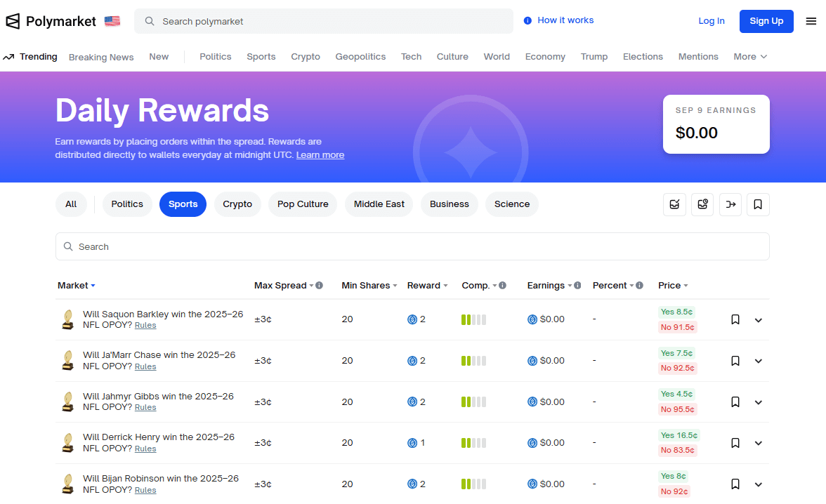This screenshot has height=504, width=826.
Task: Click the Comp. info icon
Action: (503, 286)
